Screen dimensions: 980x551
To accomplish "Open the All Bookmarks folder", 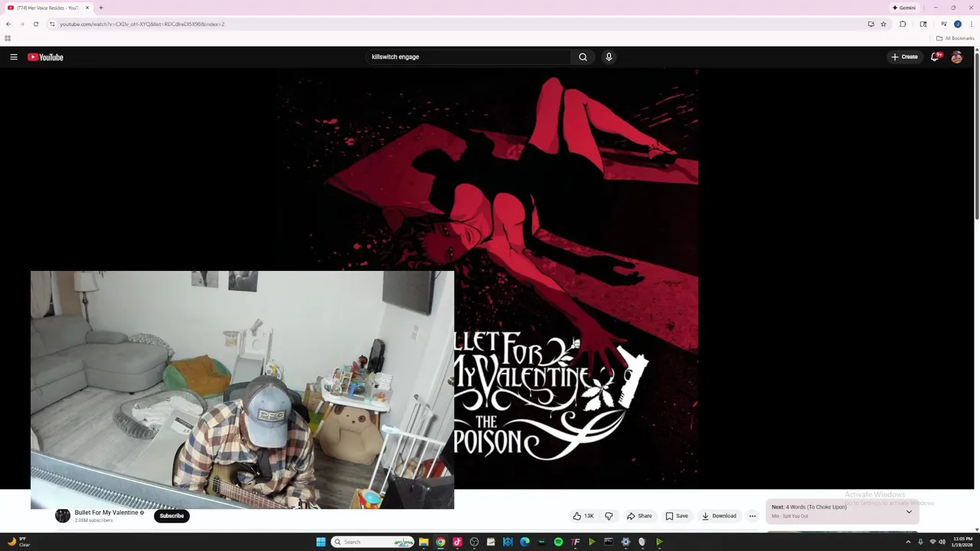I will (955, 38).
